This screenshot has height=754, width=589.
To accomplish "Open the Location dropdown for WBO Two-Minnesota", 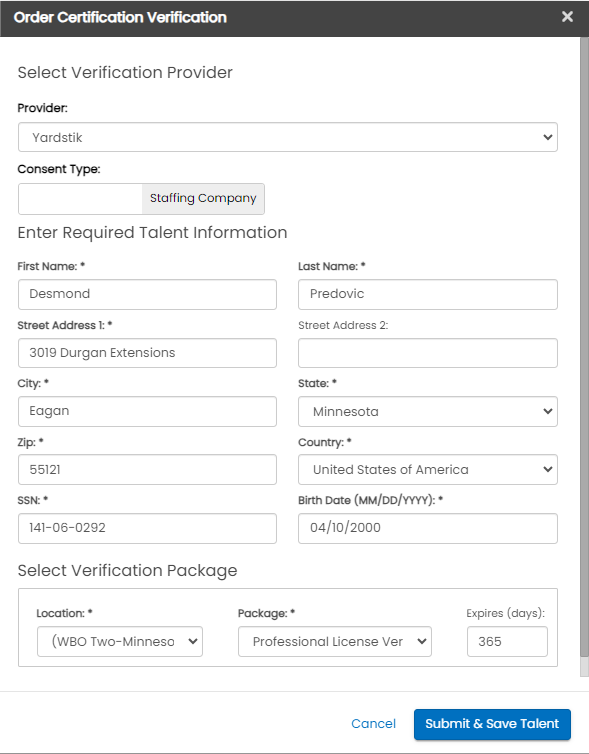I will pyautogui.click(x=120, y=641).
